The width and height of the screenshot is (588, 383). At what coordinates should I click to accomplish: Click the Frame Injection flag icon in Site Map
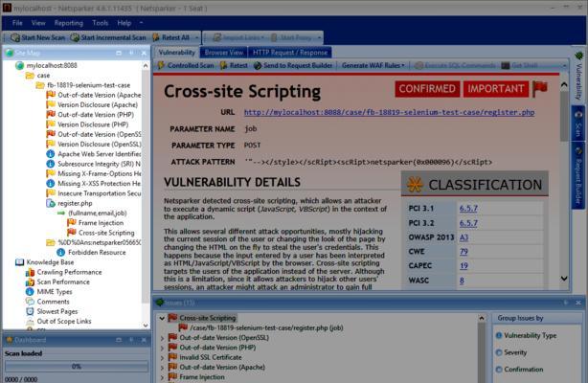(x=72, y=223)
